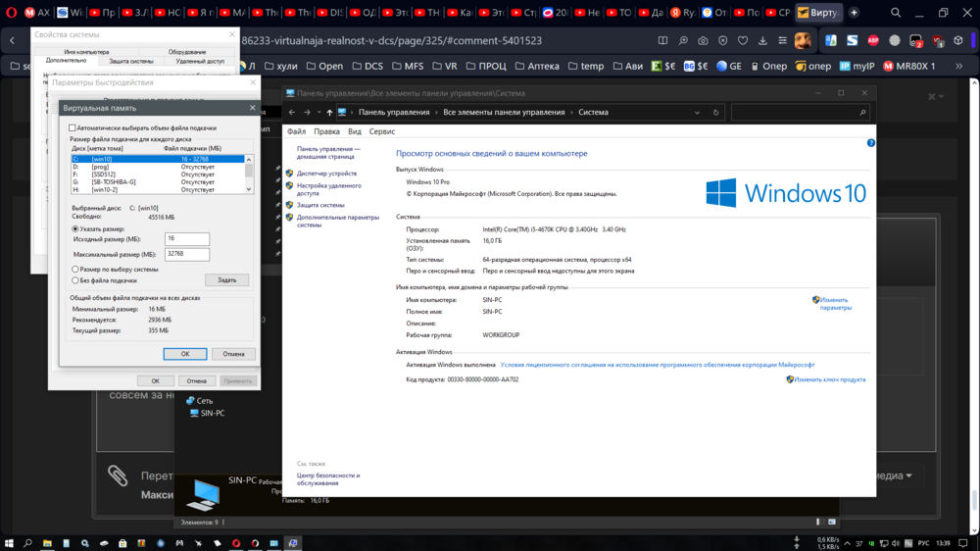The height and width of the screenshot is (551, 980).
Task: Show hidden tray icons chevron
Action: pyautogui.click(x=847, y=543)
